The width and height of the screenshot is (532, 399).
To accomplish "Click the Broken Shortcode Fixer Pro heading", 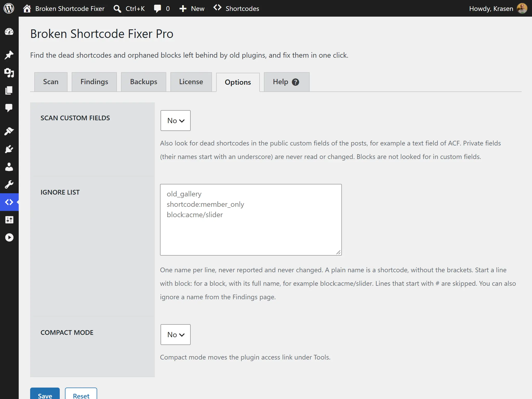I will [x=102, y=34].
